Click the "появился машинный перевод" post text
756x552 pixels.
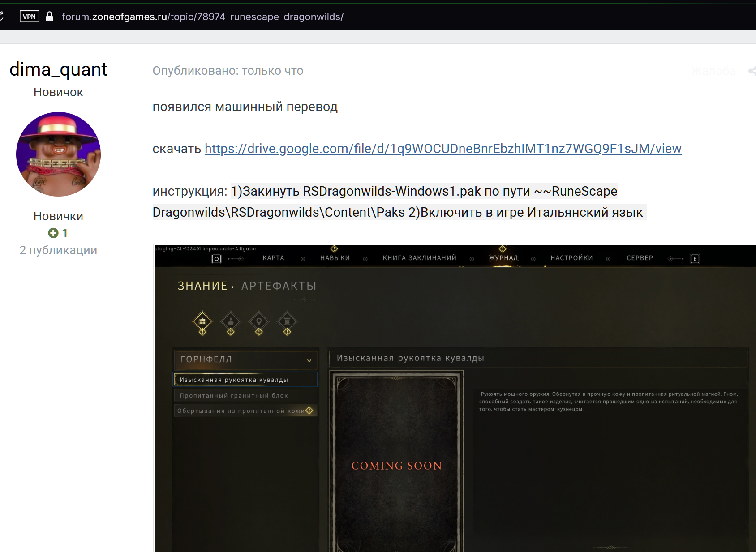(245, 107)
